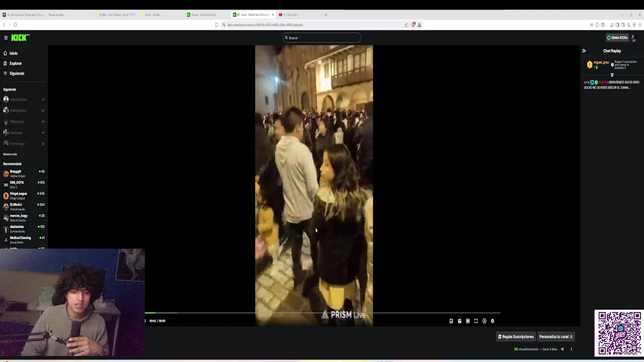Open a new browser tab with plus
The width and height of the screenshot is (644, 362).
coord(326,15)
